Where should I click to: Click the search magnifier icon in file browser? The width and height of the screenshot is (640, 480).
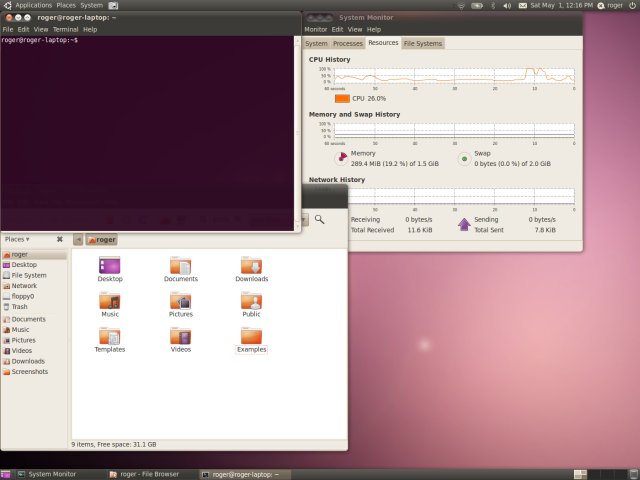[x=319, y=219]
